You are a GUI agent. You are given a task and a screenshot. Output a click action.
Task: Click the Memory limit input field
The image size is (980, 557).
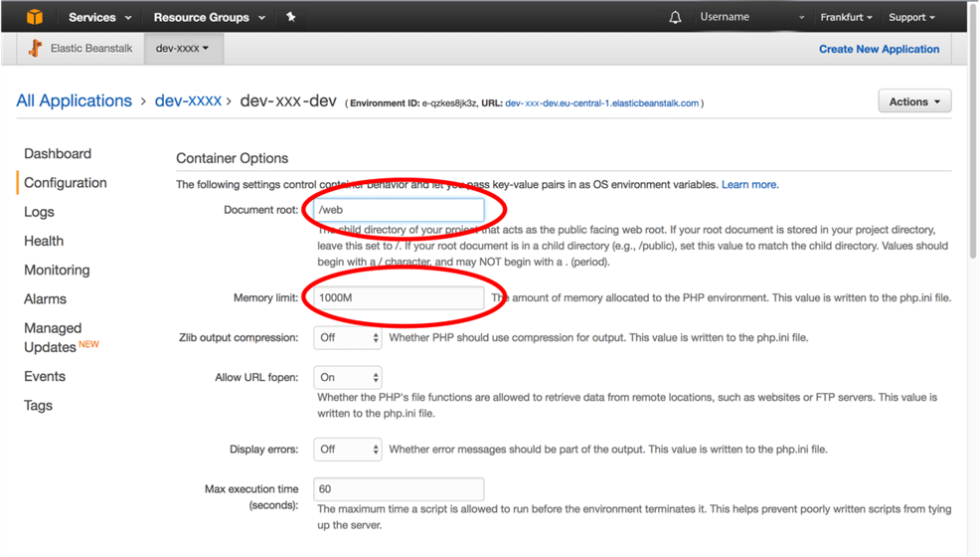click(x=399, y=297)
